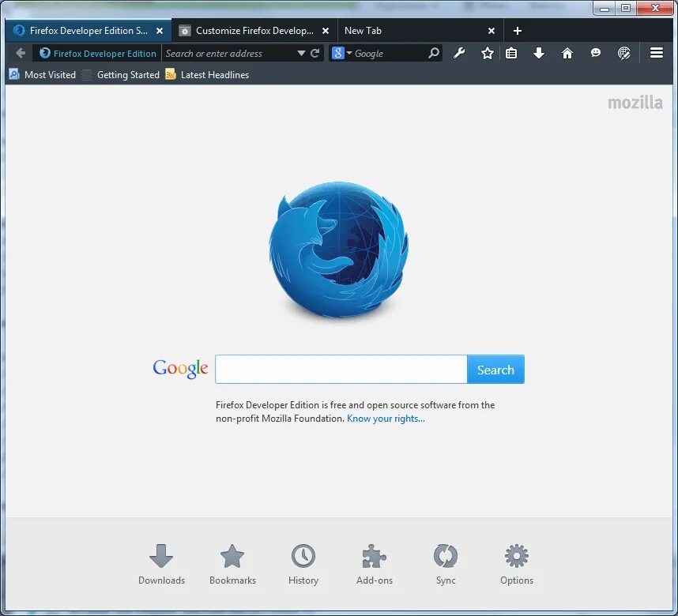Open Options shortcut at page bottom
678x616 pixels.
point(517,564)
